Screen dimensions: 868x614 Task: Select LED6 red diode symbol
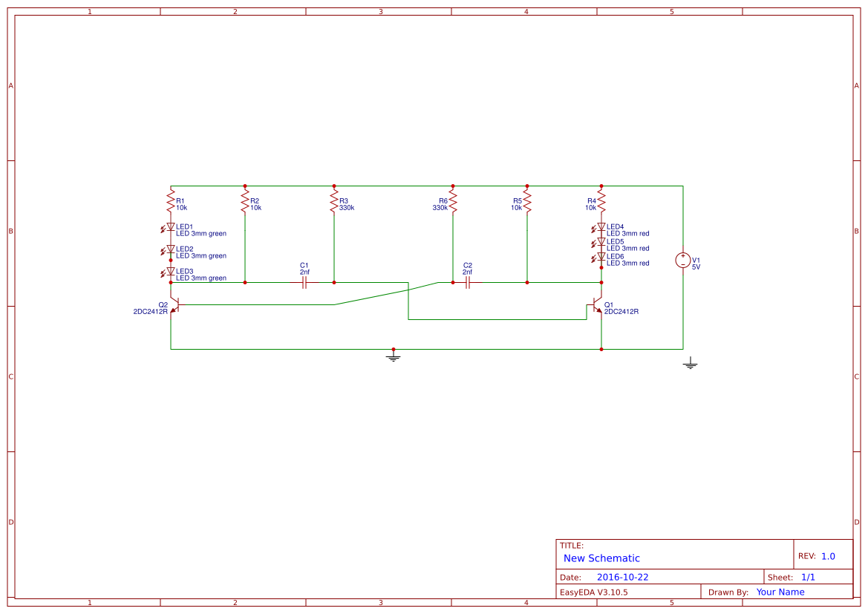598,258
